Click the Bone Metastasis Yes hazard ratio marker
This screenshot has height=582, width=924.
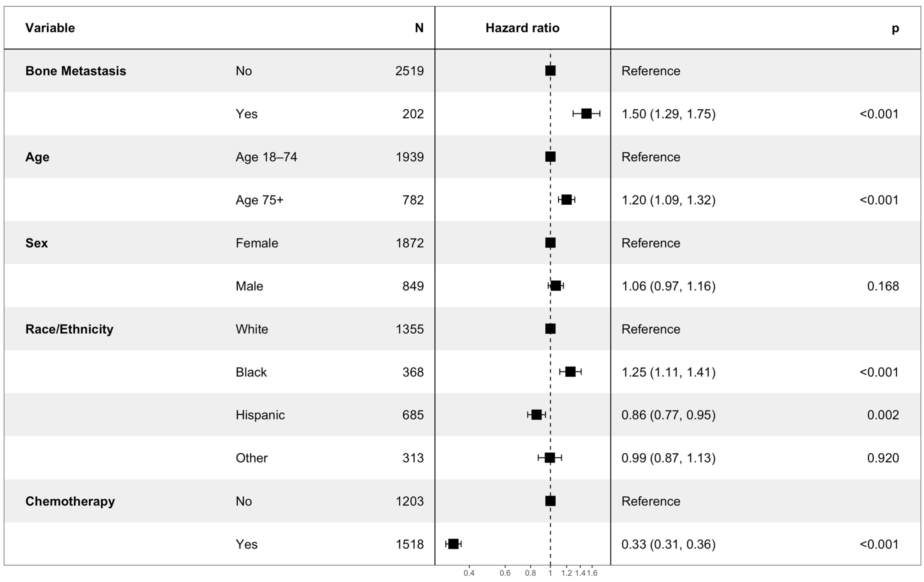(586, 114)
